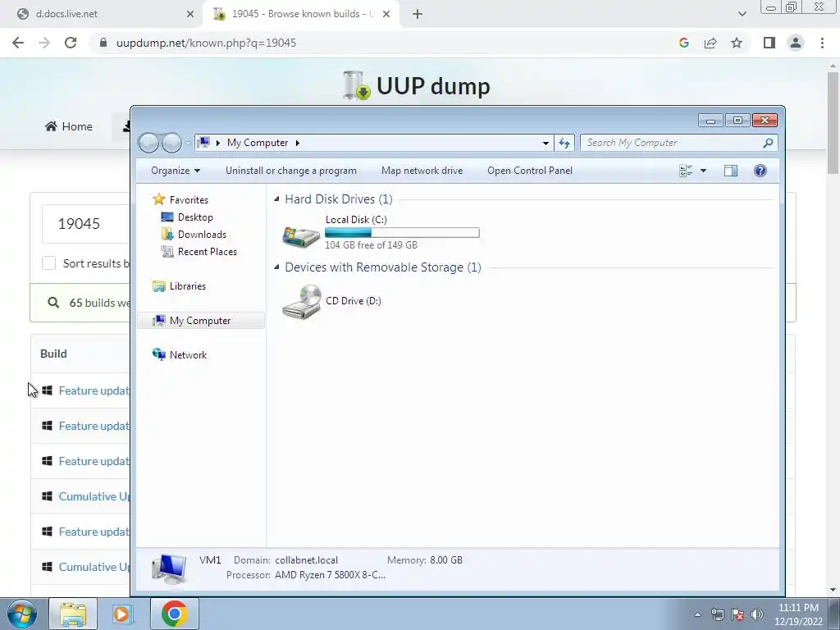The width and height of the screenshot is (840, 630).
Task: Switch to the d.docs.live.net tab
Action: pos(101,14)
